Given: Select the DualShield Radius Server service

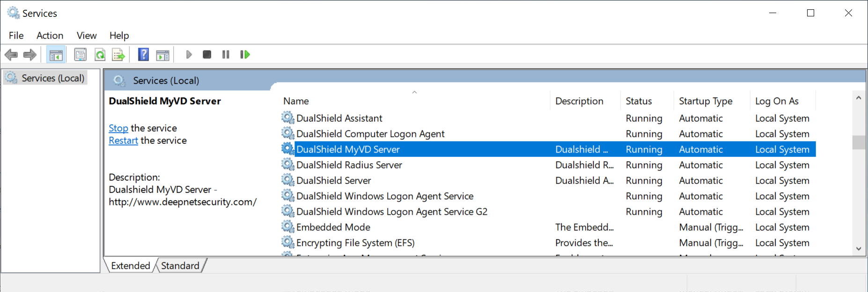Looking at the screenshot, I should coord(349,165).
